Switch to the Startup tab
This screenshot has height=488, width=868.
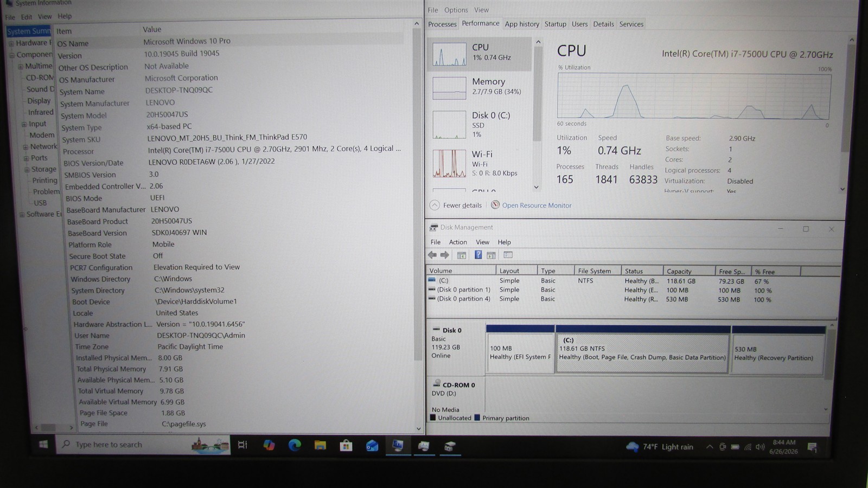555,24
